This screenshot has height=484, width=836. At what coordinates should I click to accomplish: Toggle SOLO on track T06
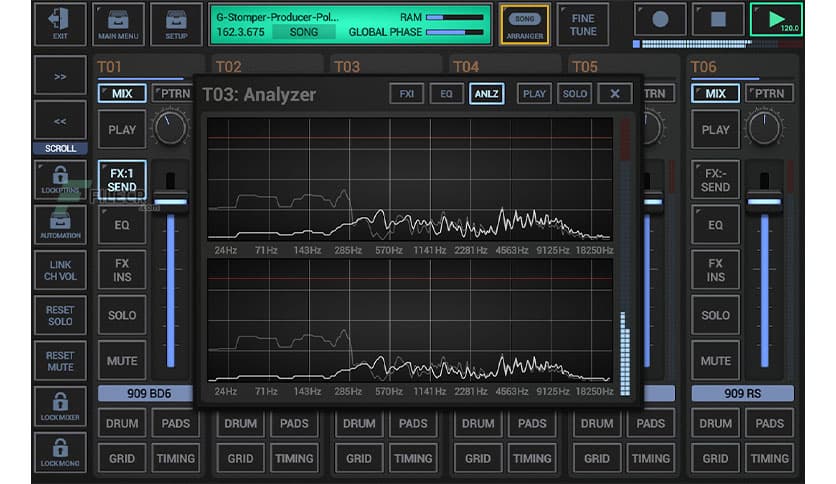click(715, 315)
